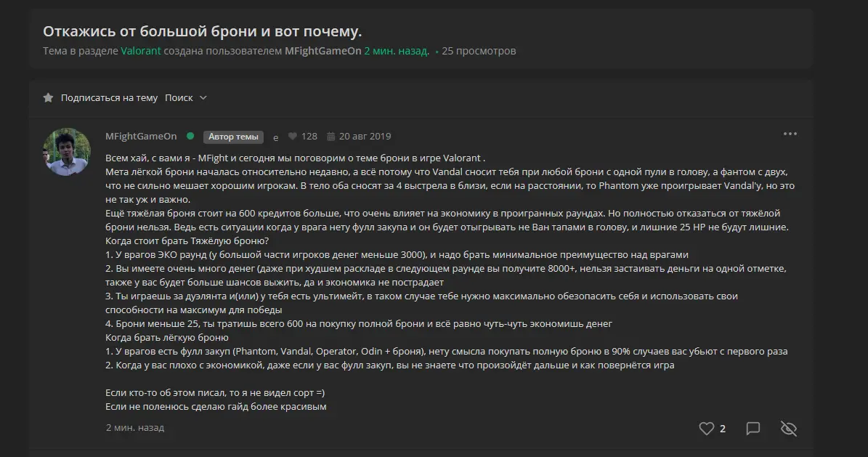Open the Поиск search menu
This screenshot has height=457, width=868.
[179, 97]
